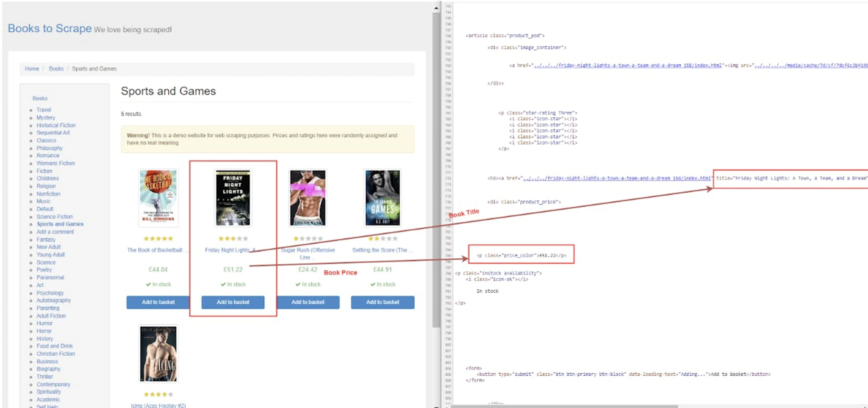
Task: Add Sugar Rush to basket
Action: [x=308, y=303]
